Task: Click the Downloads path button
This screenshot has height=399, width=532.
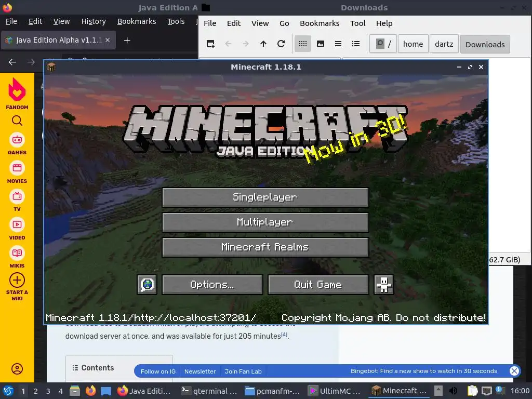Action: pyautogui.click(x=485, y=44)
